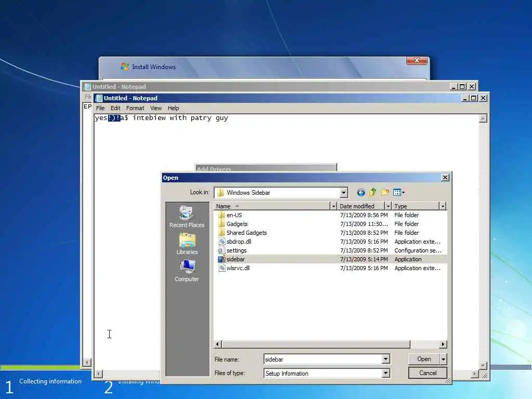The image size is (532, 399).
Task: Select the wlsrvc.dll file icon
Action: tap(221, 268)
